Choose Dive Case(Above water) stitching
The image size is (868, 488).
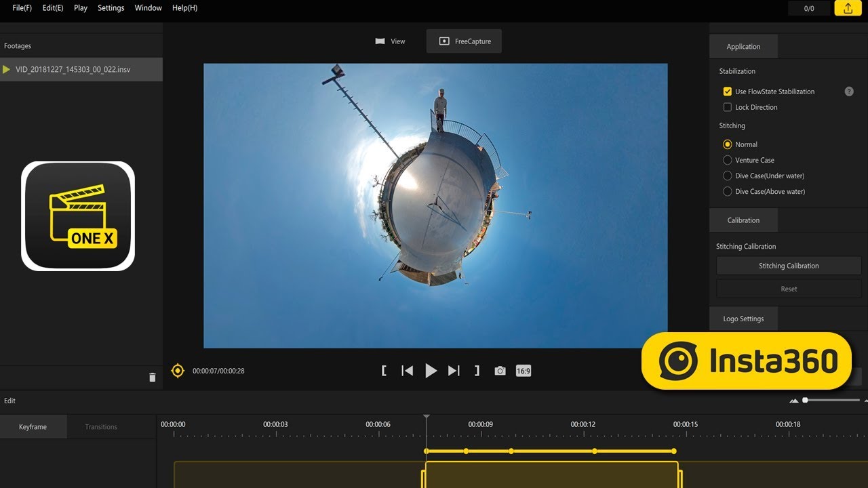(x=728, y=191)
